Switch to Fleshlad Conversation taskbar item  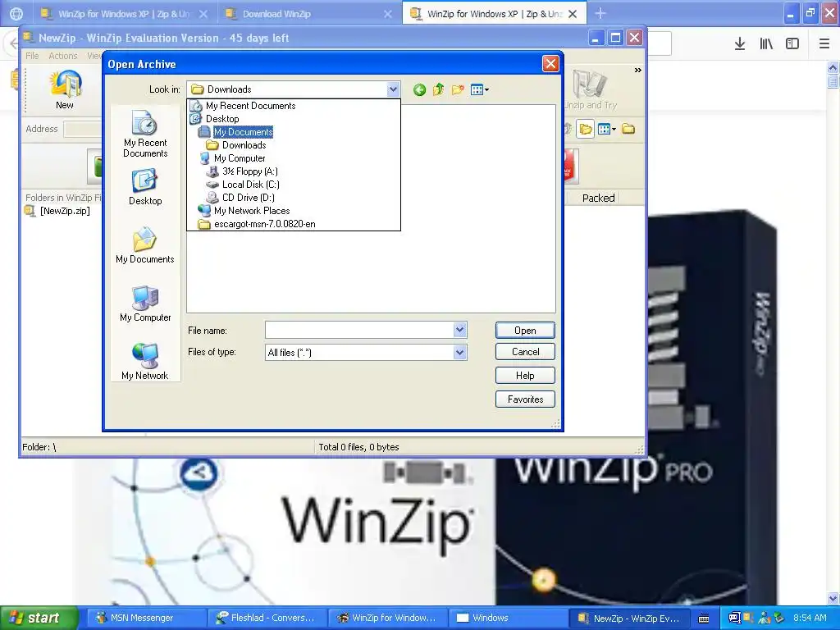coord(266,618)
